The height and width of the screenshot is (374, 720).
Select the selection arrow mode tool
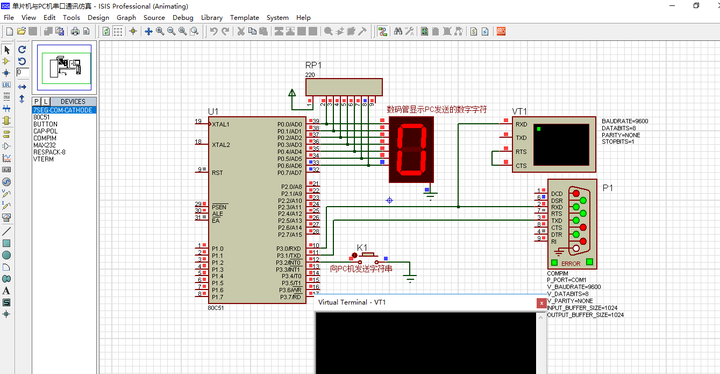6,50
